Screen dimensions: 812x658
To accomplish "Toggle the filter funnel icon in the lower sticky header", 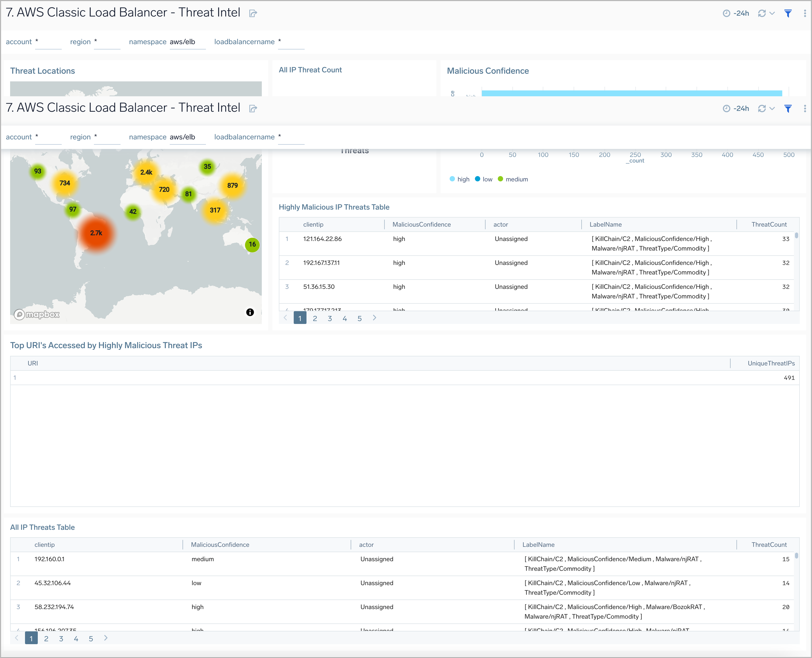I will (788, 109).
